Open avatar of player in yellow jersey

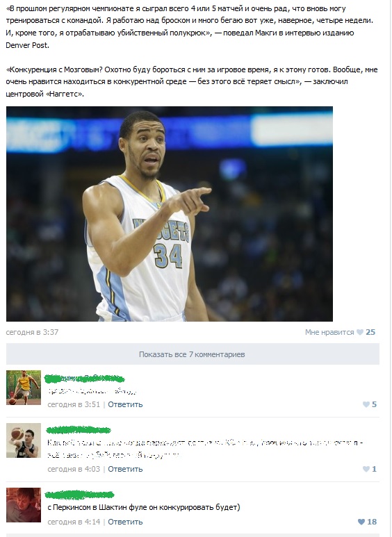(x=24, y=388)
